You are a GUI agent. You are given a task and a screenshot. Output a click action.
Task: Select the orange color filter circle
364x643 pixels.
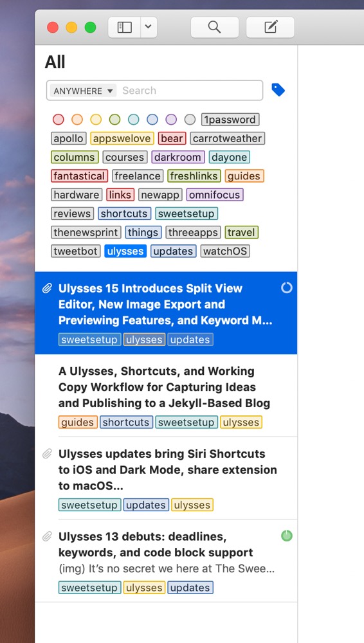tap(77, 120)
